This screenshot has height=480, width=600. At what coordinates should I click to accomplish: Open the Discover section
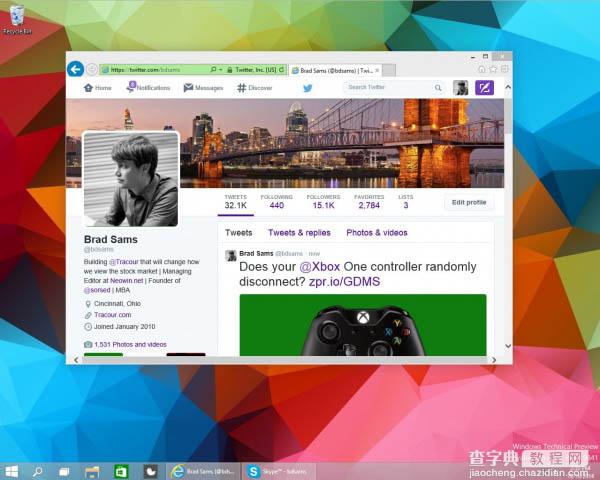tap(254, 88)
